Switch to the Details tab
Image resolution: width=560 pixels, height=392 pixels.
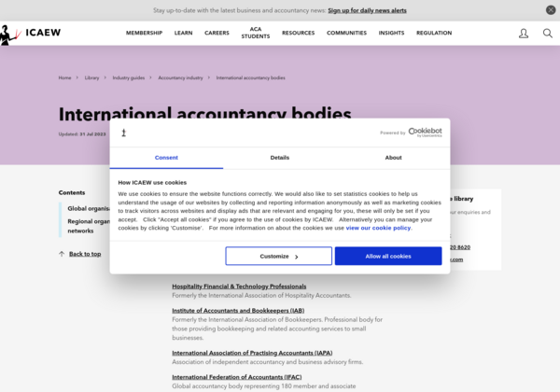coord(280,158)
